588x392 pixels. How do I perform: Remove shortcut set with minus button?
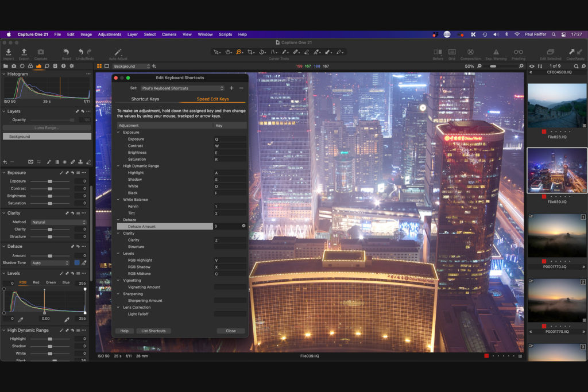click(x=241, y=88)
